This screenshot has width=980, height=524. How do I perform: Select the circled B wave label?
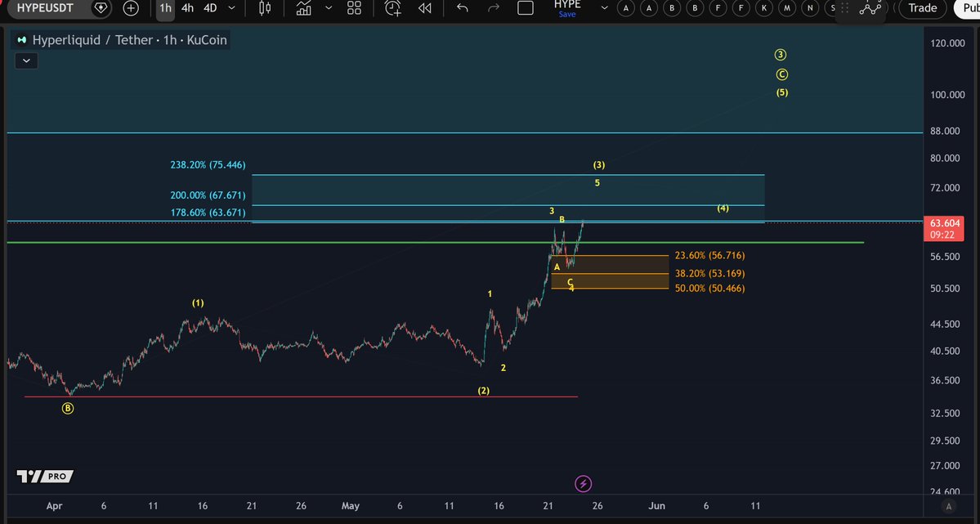[x=68, y=408]
